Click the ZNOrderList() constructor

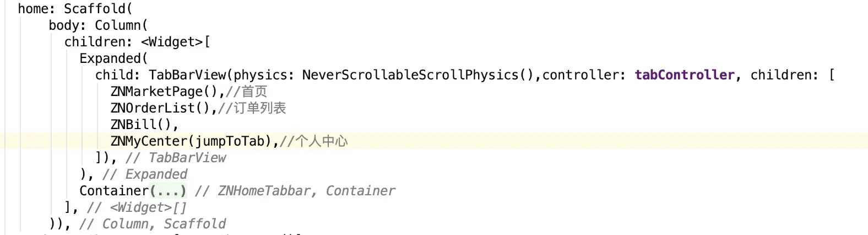tap(161, 108)
